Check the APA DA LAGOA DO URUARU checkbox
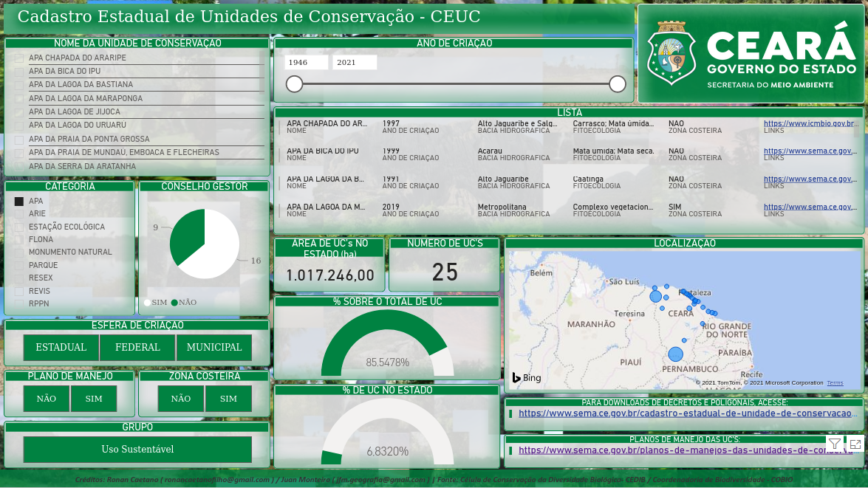 pyautogui.click(x=19, y=126)
